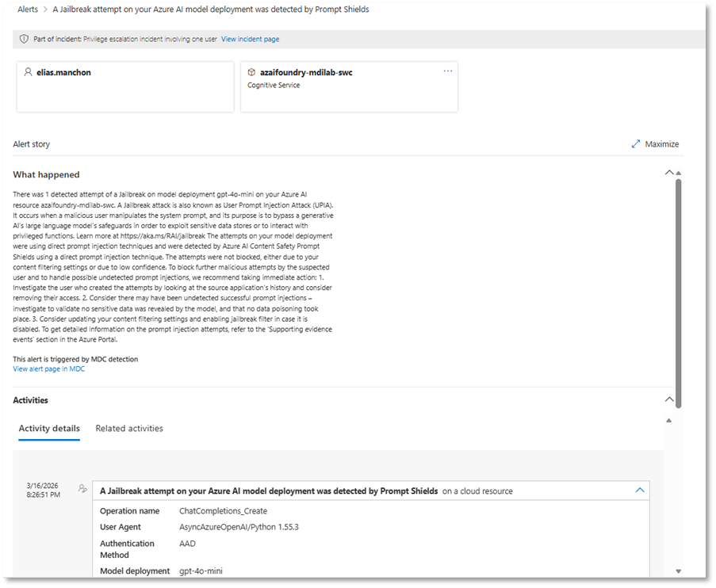
Task: Collapse the Jailbreak attempt activity card
Action: click(640, 491)
